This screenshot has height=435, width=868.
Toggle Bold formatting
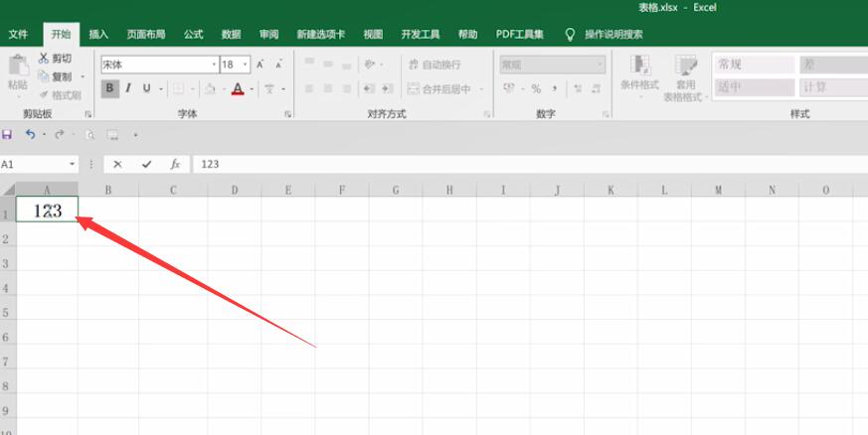pos(109,88)
